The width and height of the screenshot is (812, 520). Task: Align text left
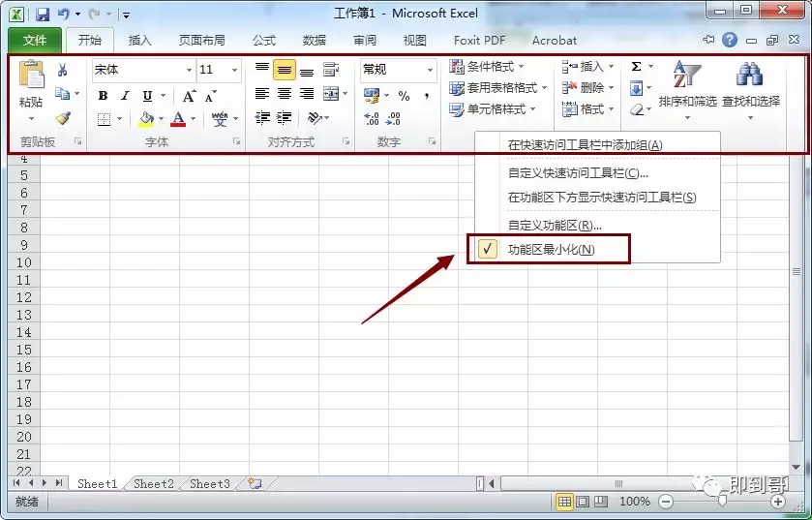[x=262, y=94]
